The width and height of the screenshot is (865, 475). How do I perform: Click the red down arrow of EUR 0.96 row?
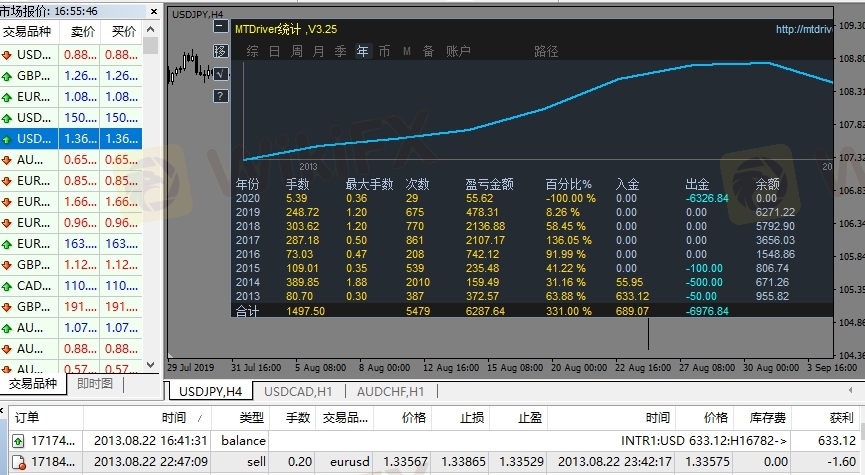coord(7,223)
